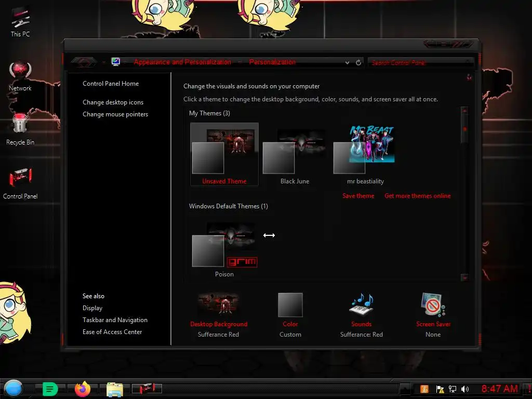This screenshot has height=399, width=532.
Task: Click the Personalization breadcrumb
Action: pyautogui.click(x=272, y=62)
